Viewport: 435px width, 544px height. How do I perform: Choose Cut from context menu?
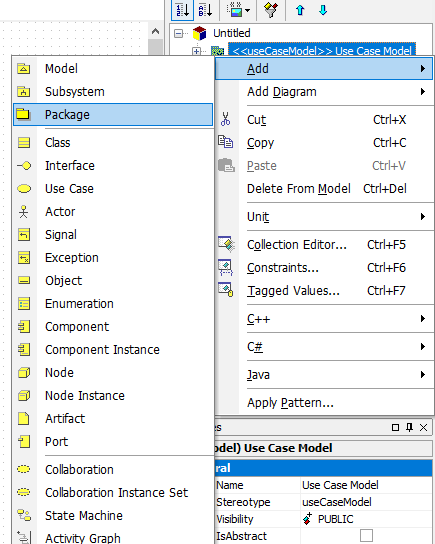[324, 120]
